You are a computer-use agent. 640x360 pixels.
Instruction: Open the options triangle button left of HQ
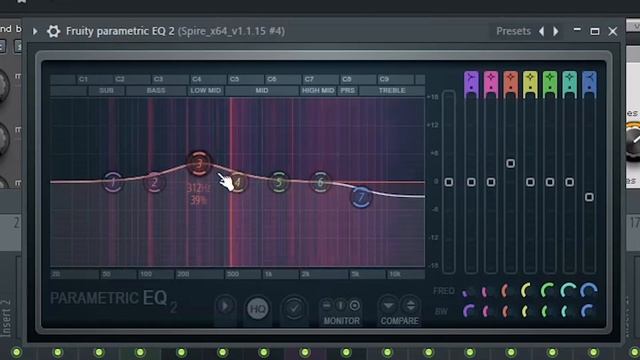coord(225,306)
